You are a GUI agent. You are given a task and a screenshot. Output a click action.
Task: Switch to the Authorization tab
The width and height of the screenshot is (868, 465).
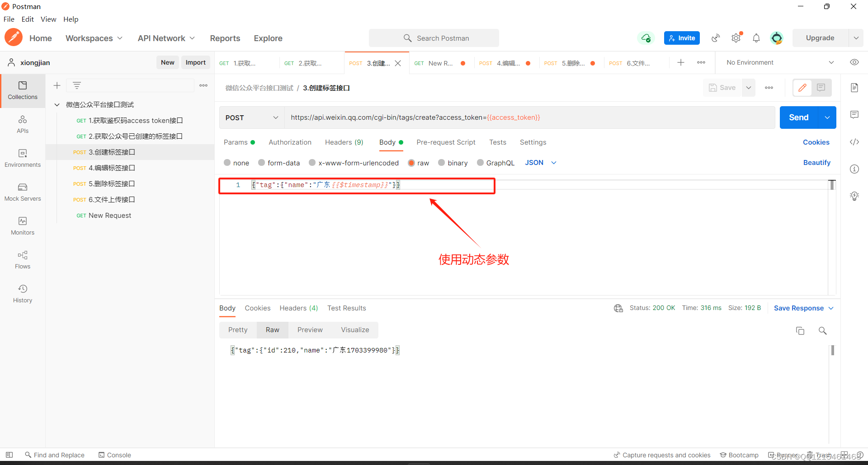tap(290, 142)
